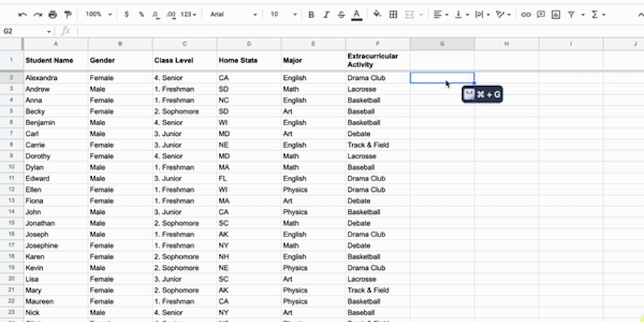
Task: Open the text color picker
Action: 357,14
